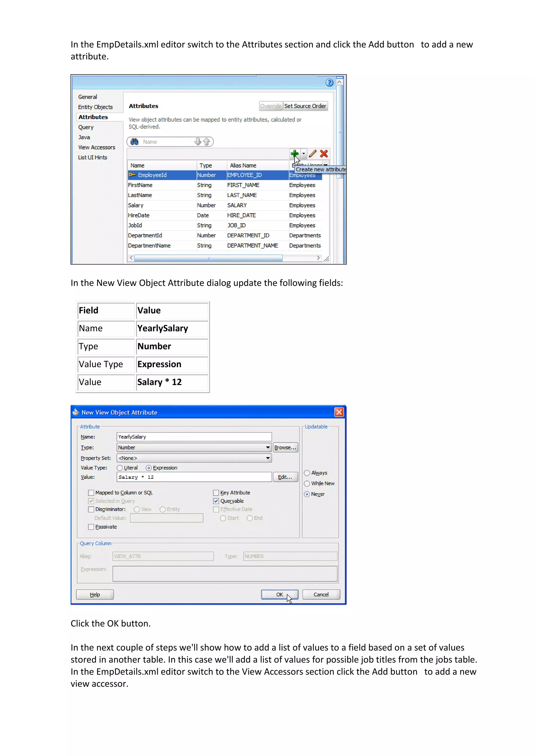
Task: Open the Property Set dropdown
Action: pos(194,458)
